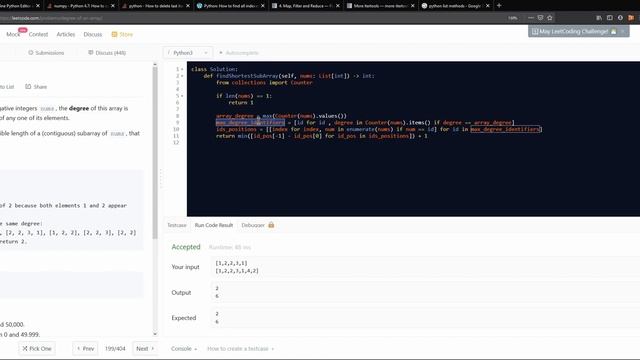Close the More itertools tab
The image size is (640, 360).
413,6
